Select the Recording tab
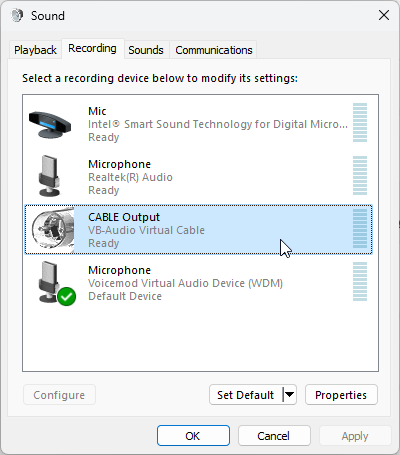 pos(92,49)
